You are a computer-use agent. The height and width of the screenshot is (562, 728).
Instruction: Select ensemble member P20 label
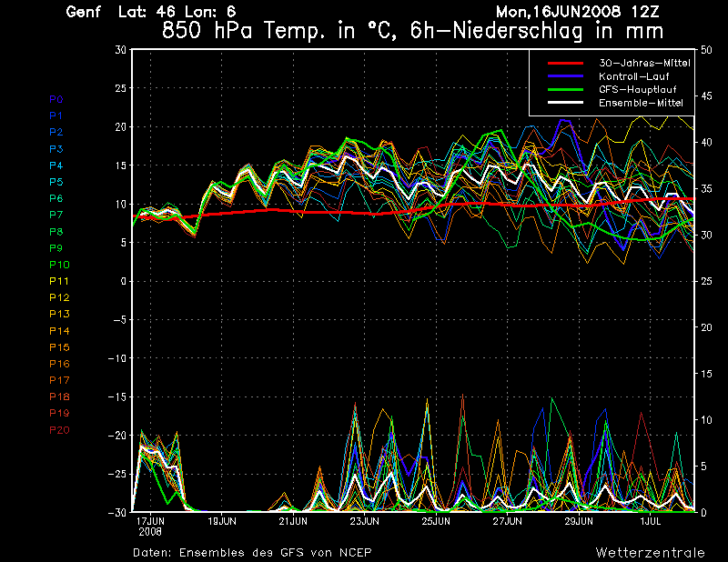58,429
